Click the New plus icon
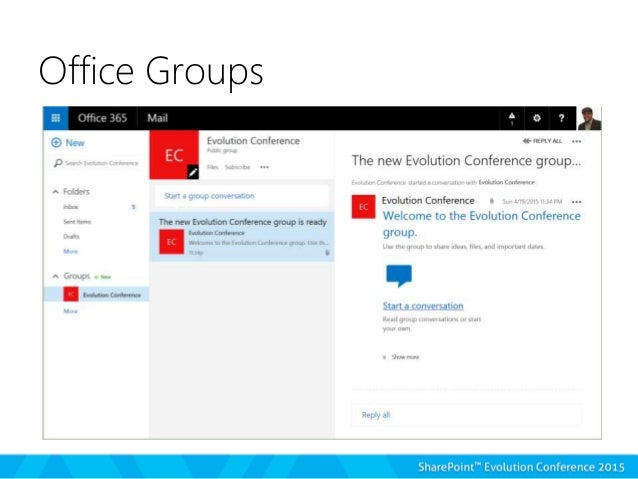The height and width of the screenshot is (479, 638). 56,142
